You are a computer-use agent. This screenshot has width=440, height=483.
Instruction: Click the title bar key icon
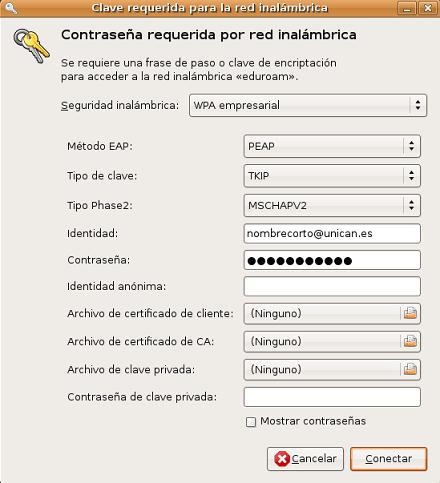[11, 8]
